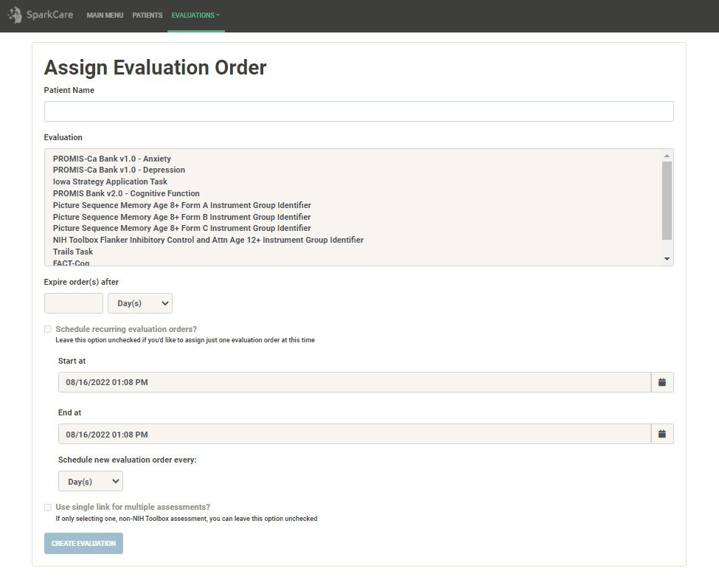Select Picture Sequence Memory Form C

181,228
